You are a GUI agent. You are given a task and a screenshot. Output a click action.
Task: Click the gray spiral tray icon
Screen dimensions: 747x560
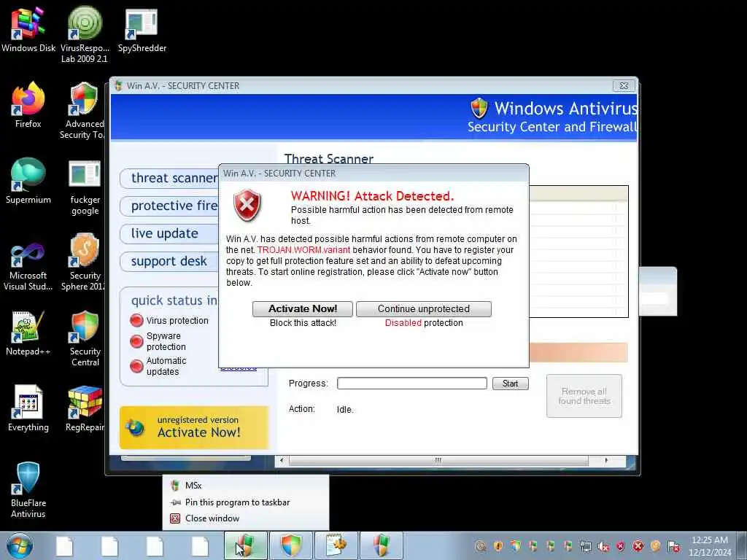[481, 546]
